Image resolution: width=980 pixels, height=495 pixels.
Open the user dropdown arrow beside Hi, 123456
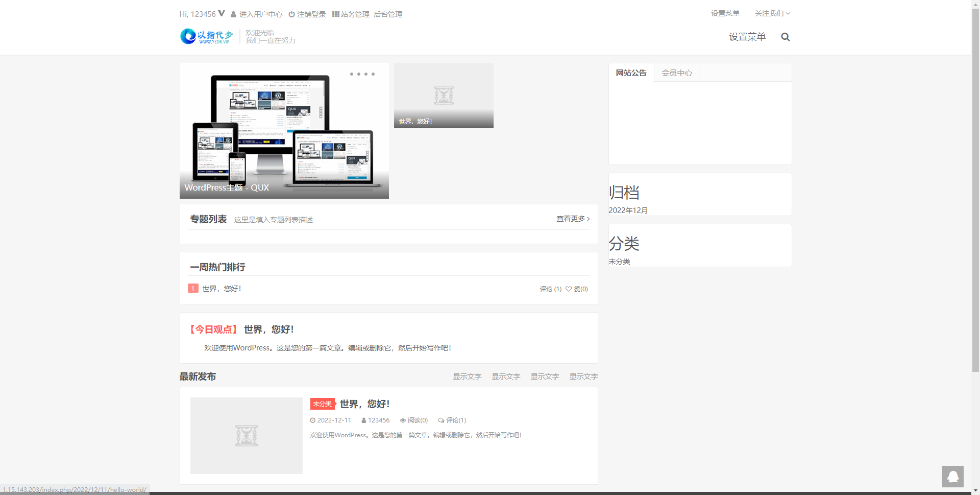coord(222,13)
